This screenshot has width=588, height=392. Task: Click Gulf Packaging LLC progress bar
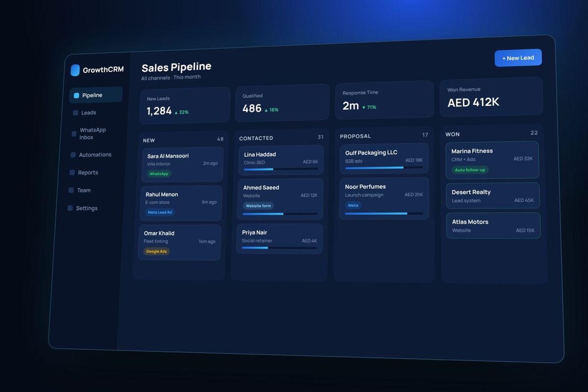click(x=384, y=168)
